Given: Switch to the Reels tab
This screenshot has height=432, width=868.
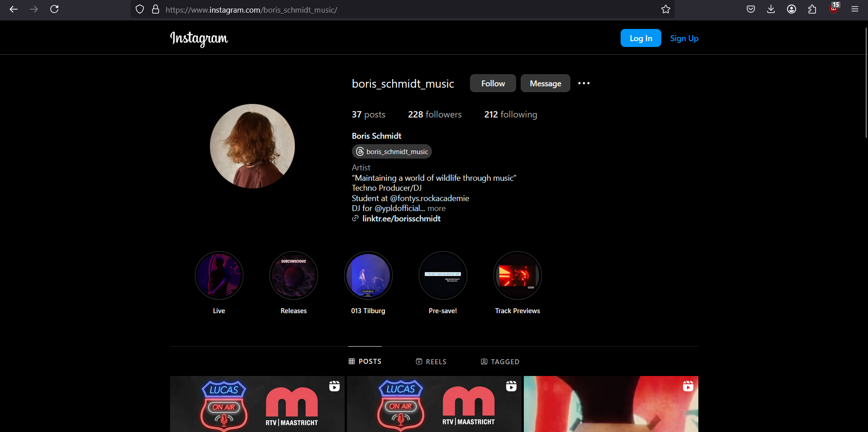Looking at the screenshot, I should 431,362.
